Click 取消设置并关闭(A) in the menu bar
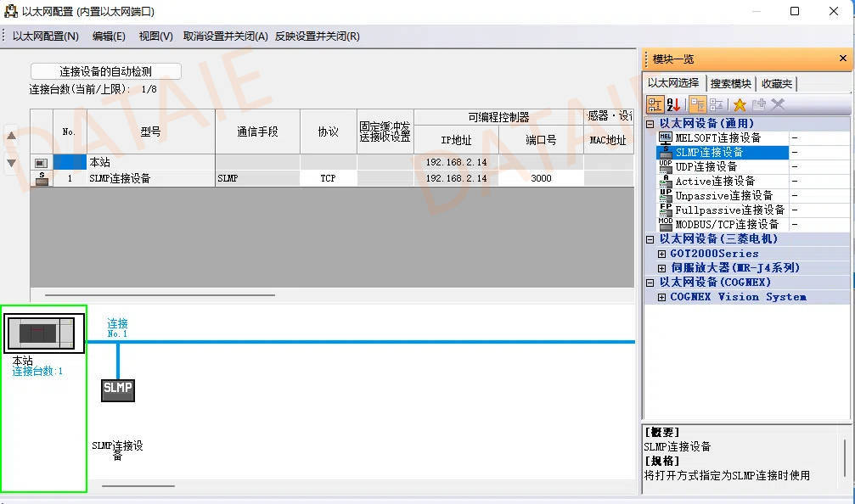This screenshot has width=855, height=504. click(225, 36)
